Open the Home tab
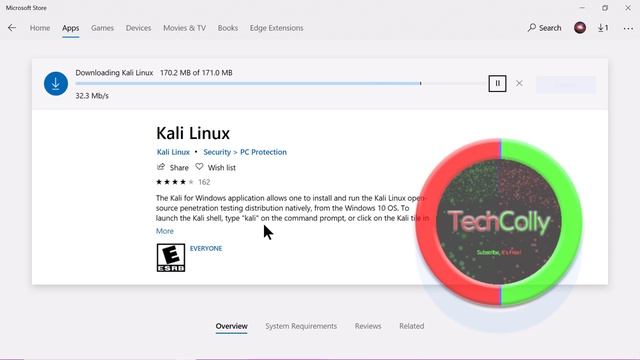The image size is (640, 360). pyautogui.click(x=40, y=28)
